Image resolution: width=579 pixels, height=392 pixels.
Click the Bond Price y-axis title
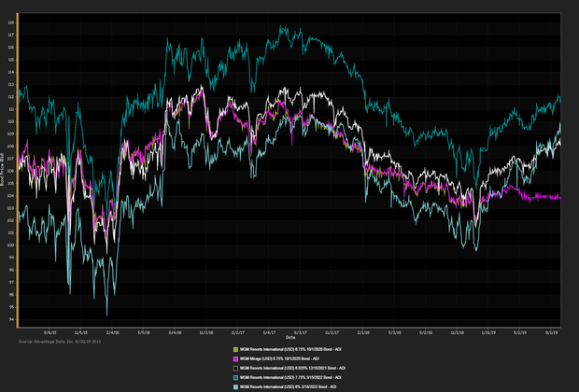tap(2, 170)
